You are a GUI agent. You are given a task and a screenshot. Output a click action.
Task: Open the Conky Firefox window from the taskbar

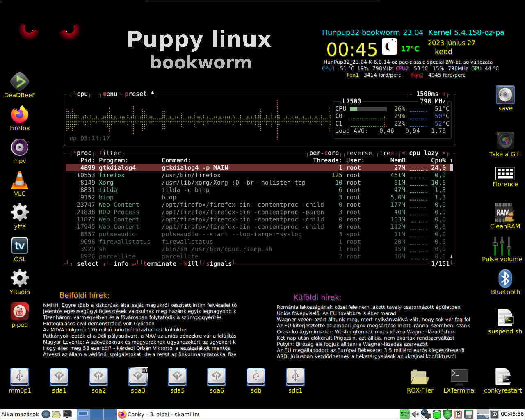click(158, 414)
